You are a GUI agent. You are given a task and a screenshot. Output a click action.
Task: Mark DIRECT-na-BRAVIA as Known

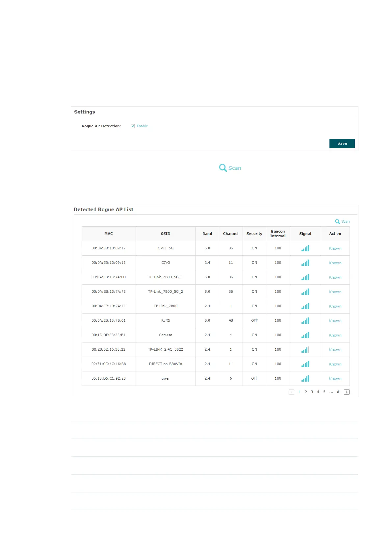pos(335,364)
